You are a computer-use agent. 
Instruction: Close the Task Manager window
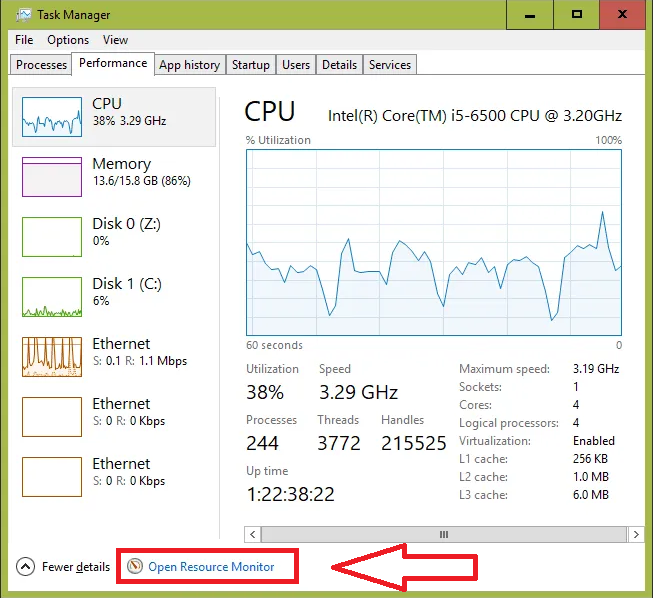click(622, 15)
